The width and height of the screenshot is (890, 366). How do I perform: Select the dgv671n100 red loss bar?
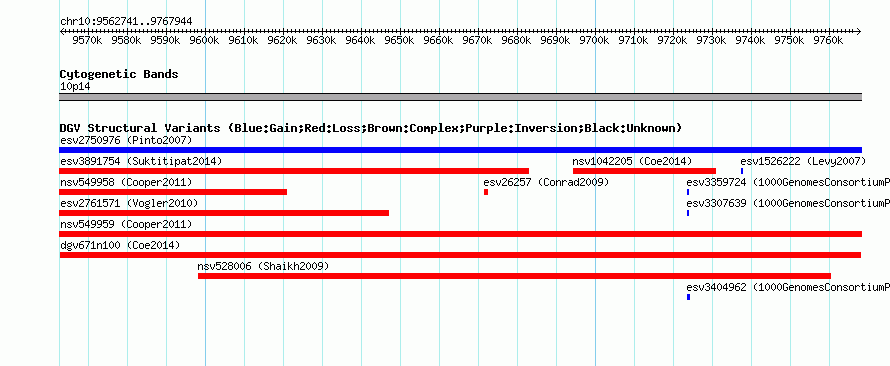[x=460, y=255]
